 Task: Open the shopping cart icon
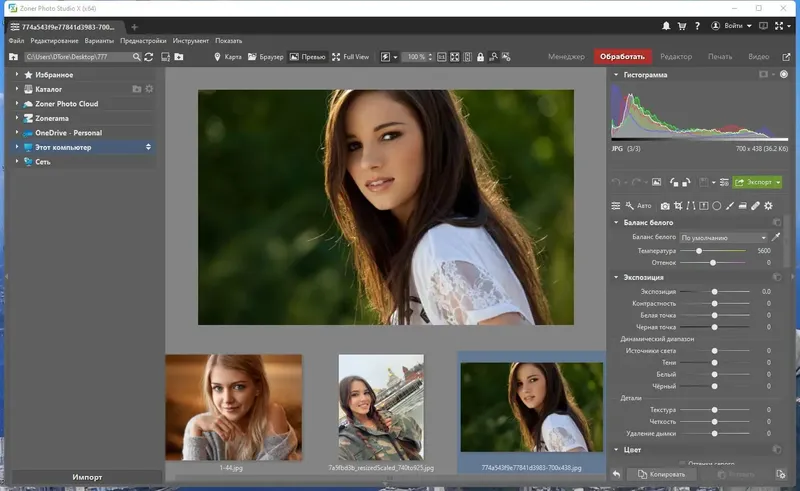683,26
